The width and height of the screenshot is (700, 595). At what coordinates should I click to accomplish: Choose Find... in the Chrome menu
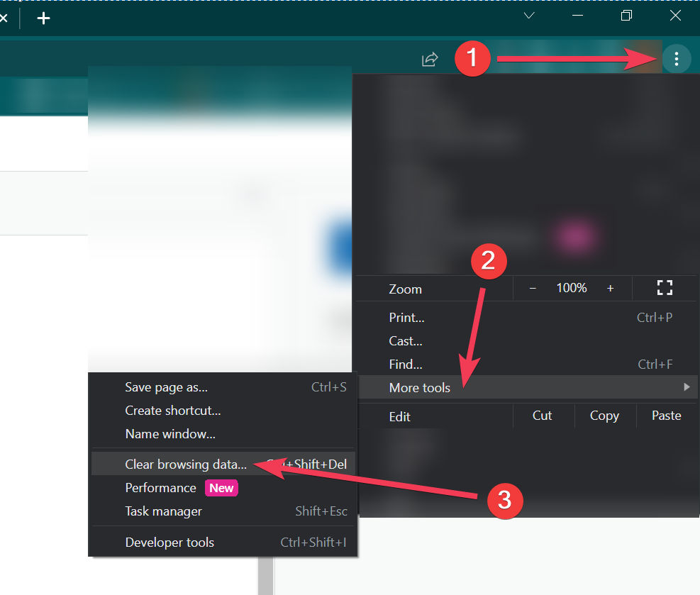(x=406, y=365)
